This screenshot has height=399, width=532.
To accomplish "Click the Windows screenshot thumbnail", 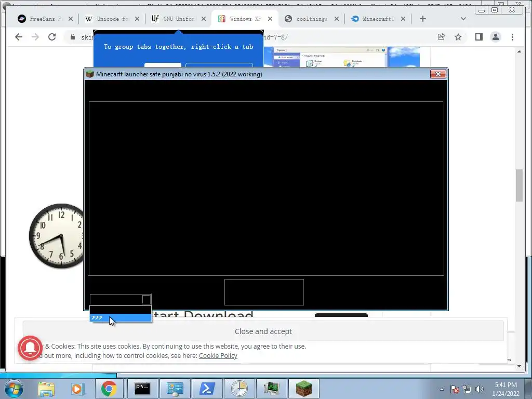I will click(x=342, y=57).
